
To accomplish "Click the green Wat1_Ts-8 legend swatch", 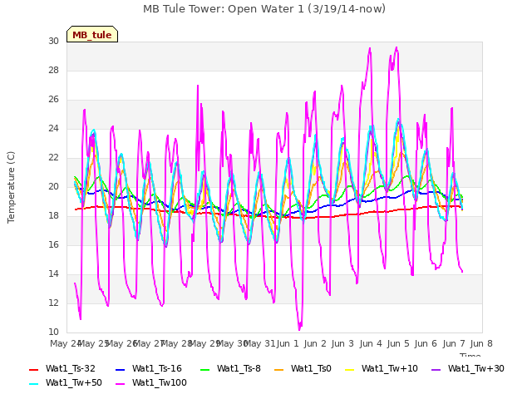I will pyautogui.click(x=205, y=370).
